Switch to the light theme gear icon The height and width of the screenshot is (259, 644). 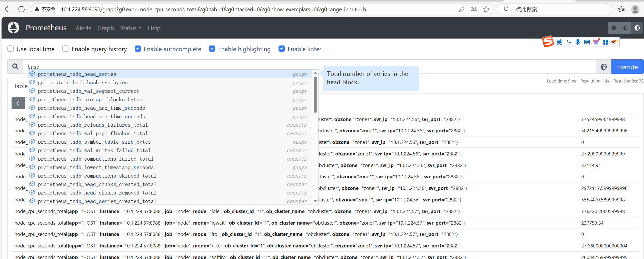(614, 28)
